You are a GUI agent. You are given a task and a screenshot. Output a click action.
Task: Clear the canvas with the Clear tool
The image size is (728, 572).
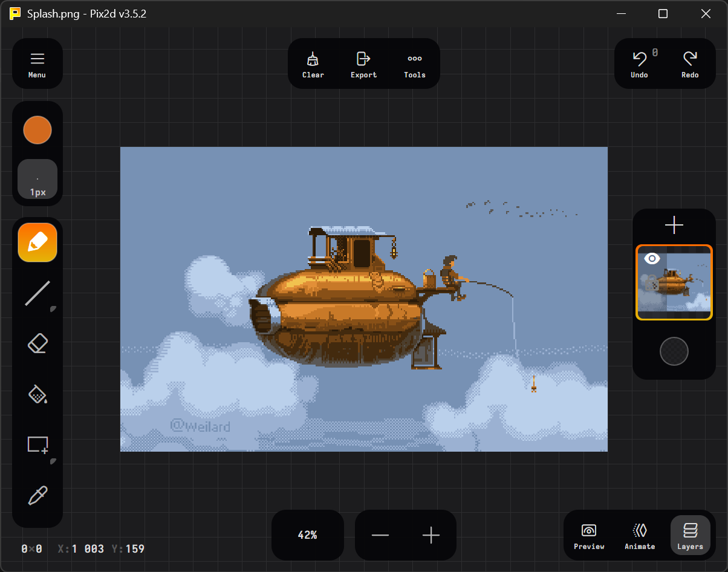pos(313,64)
